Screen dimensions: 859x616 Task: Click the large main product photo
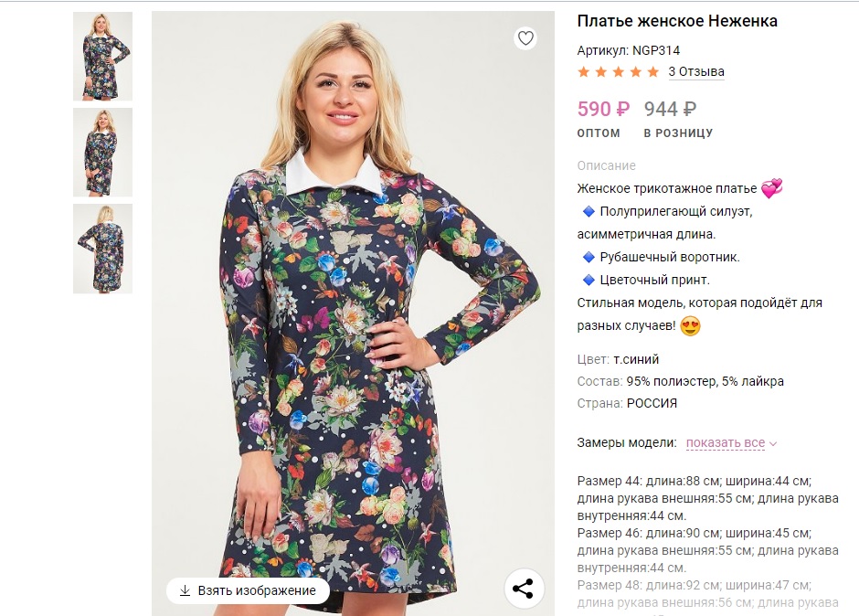point(353,311)
